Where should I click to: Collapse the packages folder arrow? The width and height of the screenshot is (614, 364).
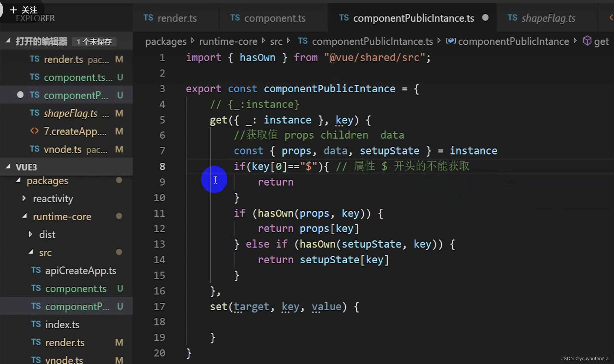pos(18,180)
